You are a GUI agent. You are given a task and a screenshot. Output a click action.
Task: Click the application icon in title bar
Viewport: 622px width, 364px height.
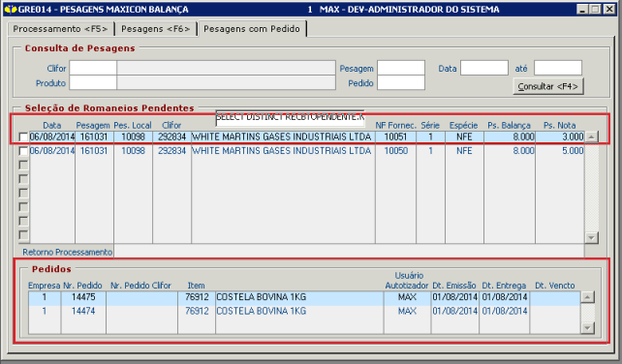click(11, 9)
